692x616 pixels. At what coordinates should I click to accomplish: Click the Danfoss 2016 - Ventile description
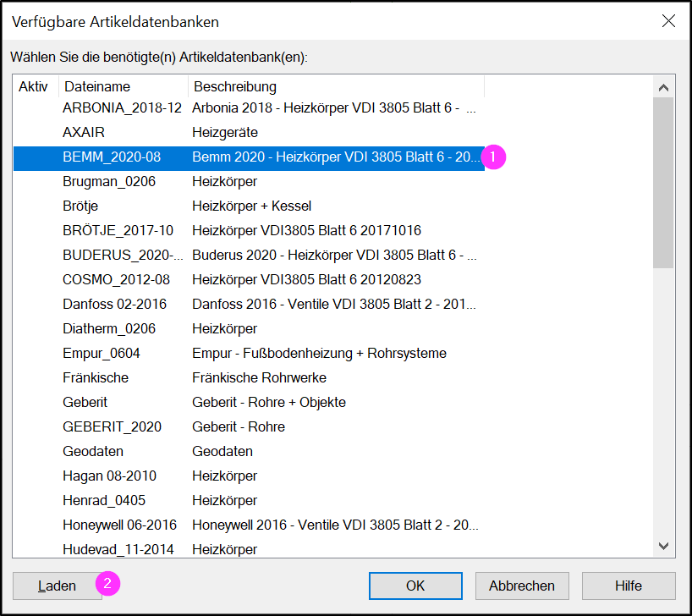click(x=334, y=304)
